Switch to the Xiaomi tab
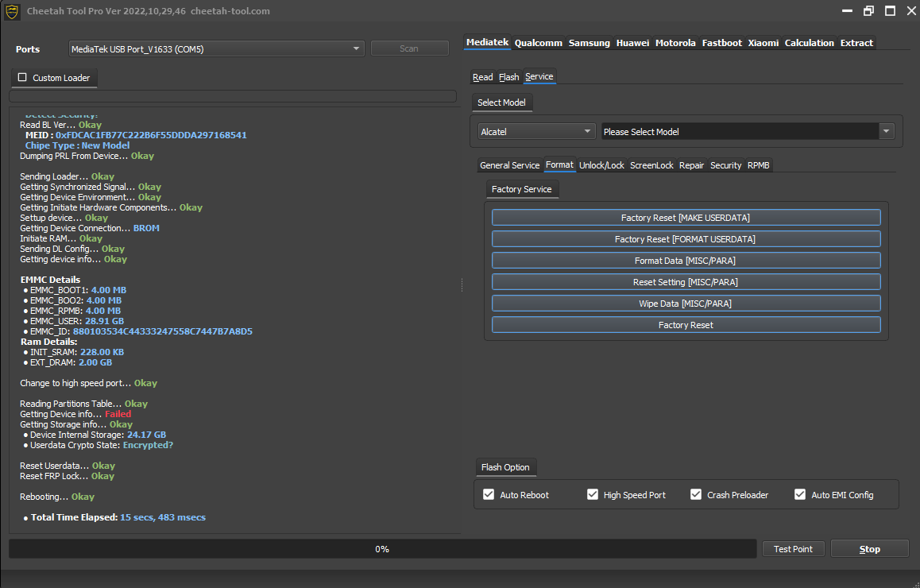 763,43
